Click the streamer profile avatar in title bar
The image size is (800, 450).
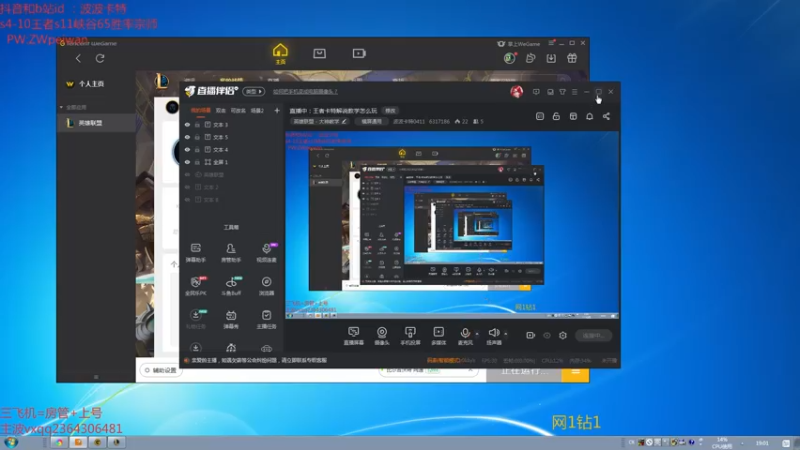(517, 92)
